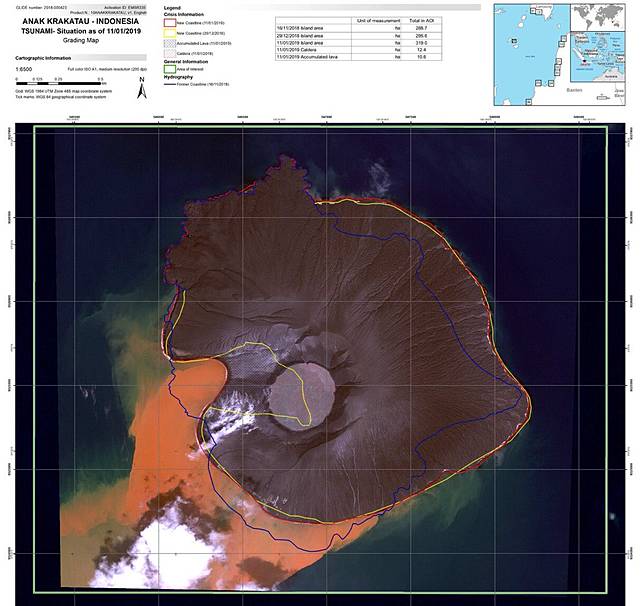
Task: Click the Indonesia regional inset map
Action: point(599,57)
